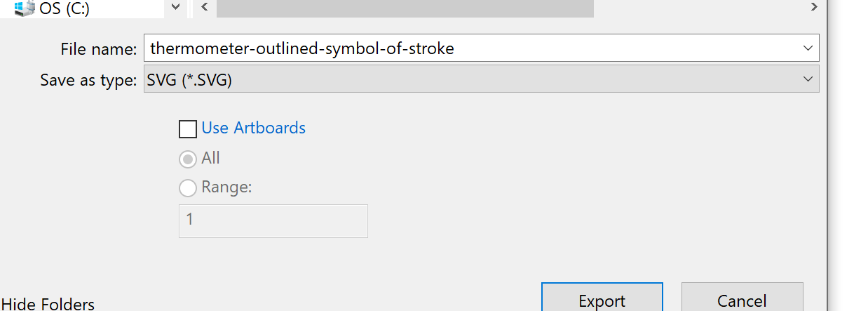Click the Use Artboards text label
The width and height of the screenshot is (868, 311).
[253, 128]
